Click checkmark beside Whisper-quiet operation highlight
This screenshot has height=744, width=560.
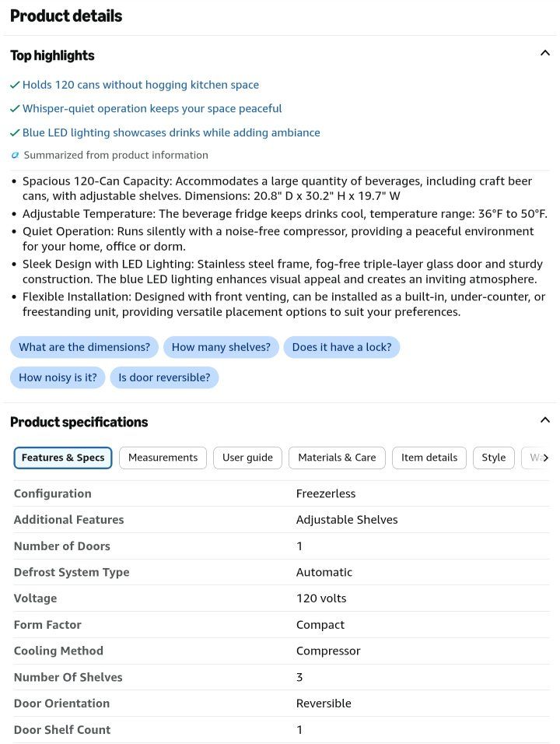tap(15, 109)
